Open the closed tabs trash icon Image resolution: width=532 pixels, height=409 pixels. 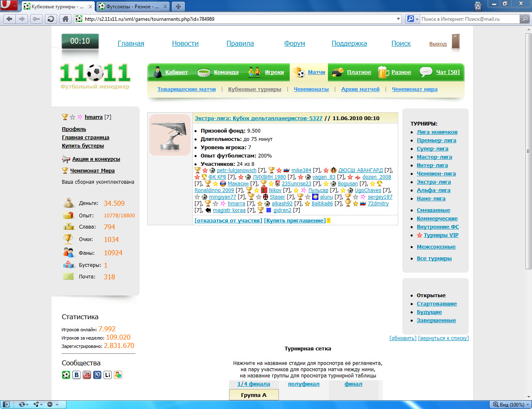[478, 6]
